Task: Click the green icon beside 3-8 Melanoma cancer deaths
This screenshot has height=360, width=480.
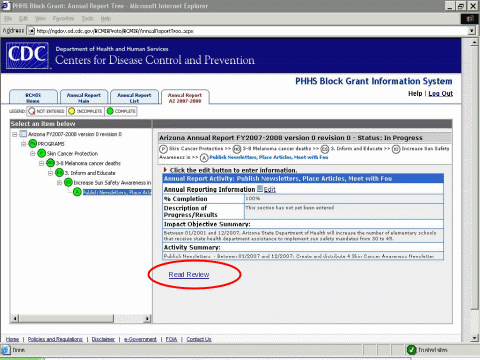Action: (50, 163)
